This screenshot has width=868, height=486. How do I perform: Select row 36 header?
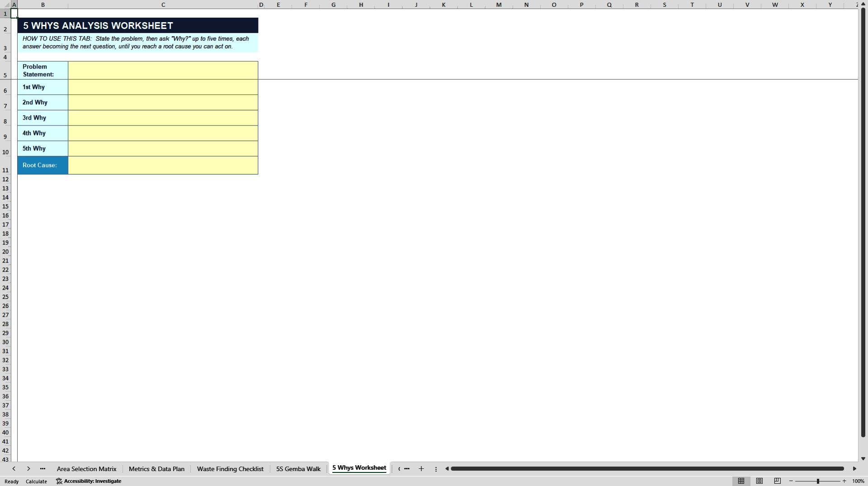coord(5,396)
